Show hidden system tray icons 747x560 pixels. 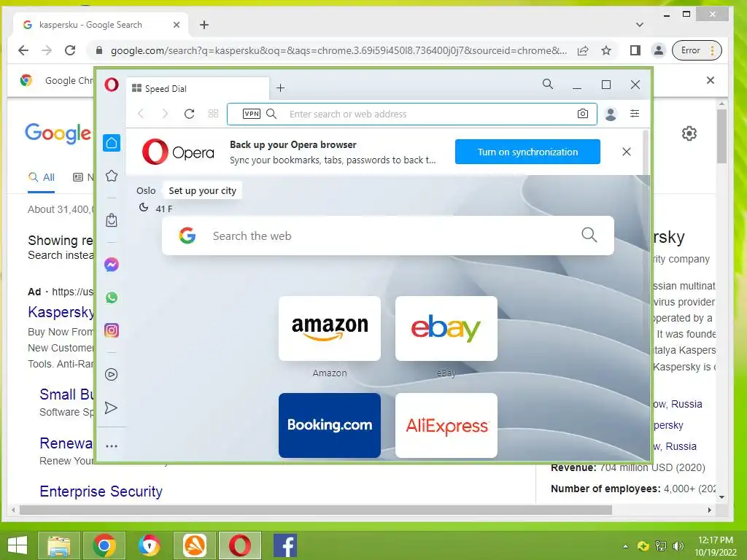pyautogui.click(x=625, y=546)
